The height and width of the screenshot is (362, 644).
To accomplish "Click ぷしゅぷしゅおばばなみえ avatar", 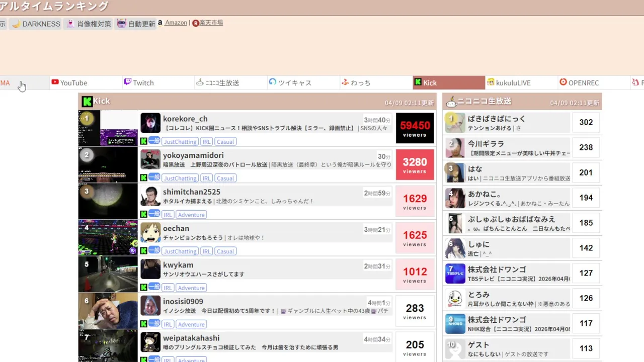I will click(455, 223).
